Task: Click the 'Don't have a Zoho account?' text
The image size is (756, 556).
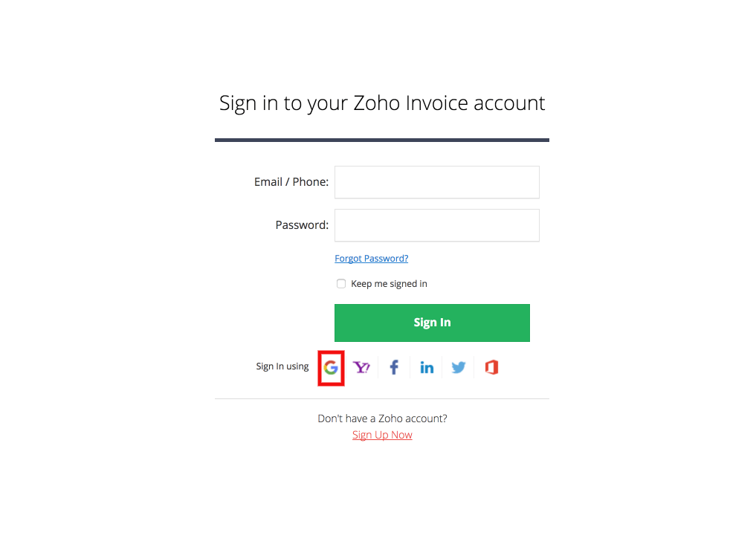Action: tap(382, 418)
